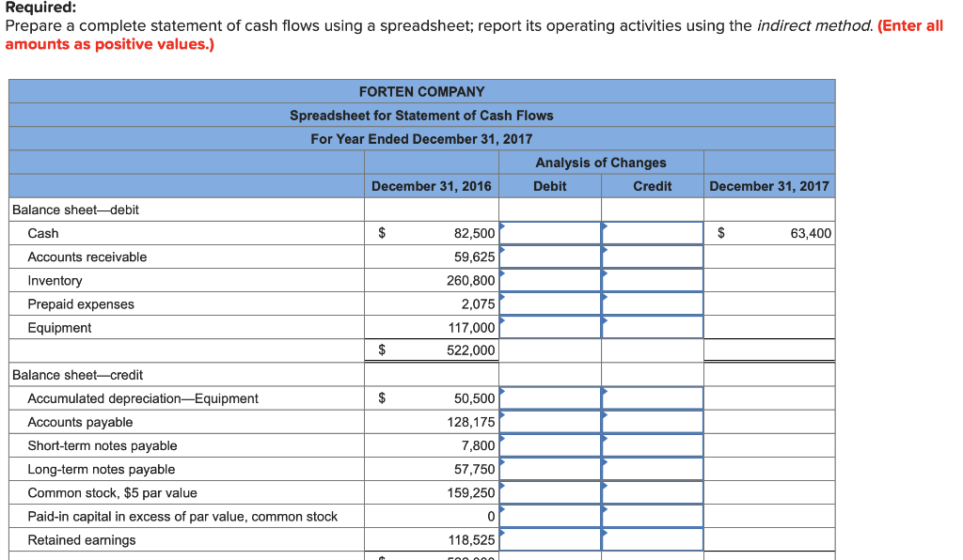Image resolution: width=963 pixels, height=560 pixels.
Task: Click the Equipment value '117,000'
Action: point(471,328)
